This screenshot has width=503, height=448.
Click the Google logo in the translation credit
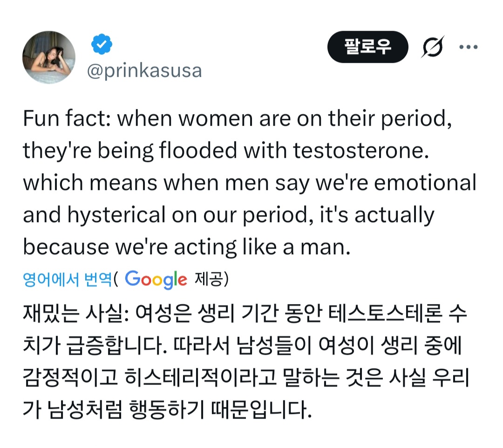pos(156,279)
